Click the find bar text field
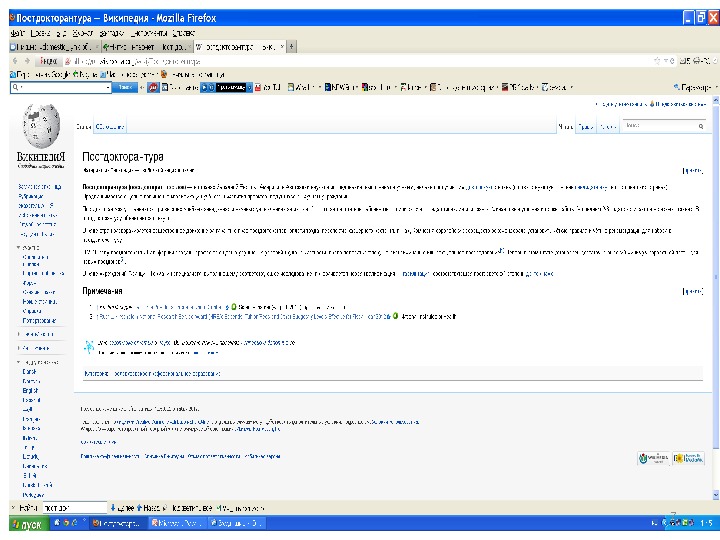 (x=74, y=507)
